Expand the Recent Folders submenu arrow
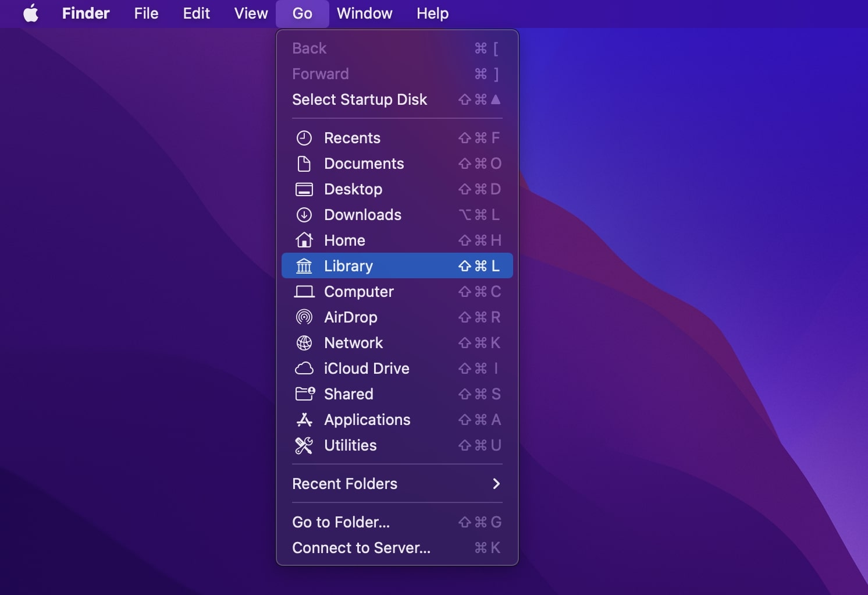 coord(496,484)
